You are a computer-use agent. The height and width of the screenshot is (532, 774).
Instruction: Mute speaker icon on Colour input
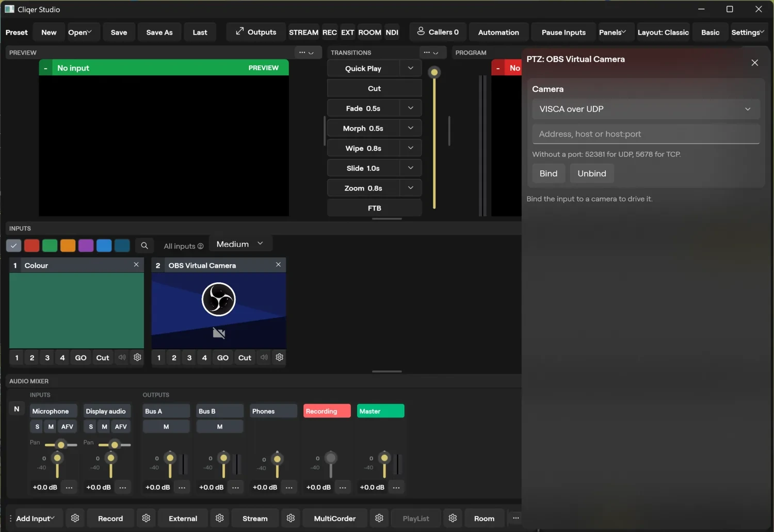point(122,357)
